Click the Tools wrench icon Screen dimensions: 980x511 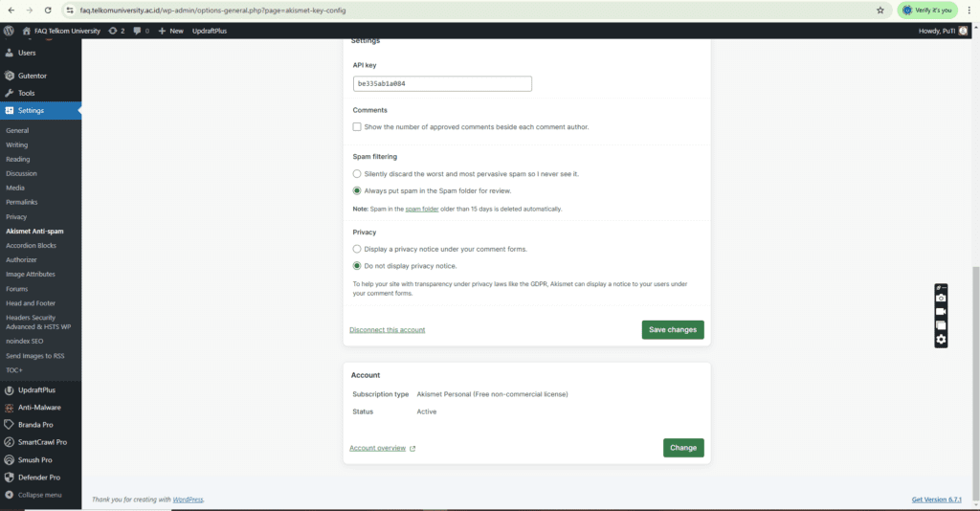10,93
